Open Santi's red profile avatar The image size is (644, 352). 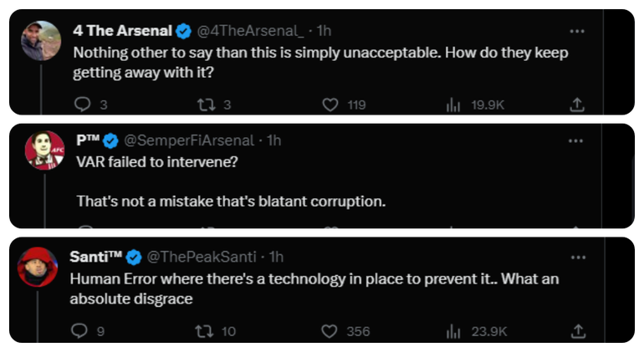pyautogui.click(x=38, y=267)
